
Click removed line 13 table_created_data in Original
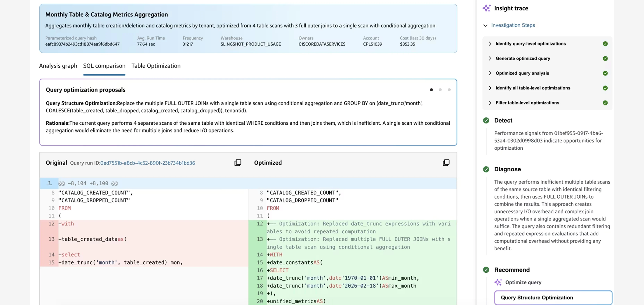coord(144,243)
